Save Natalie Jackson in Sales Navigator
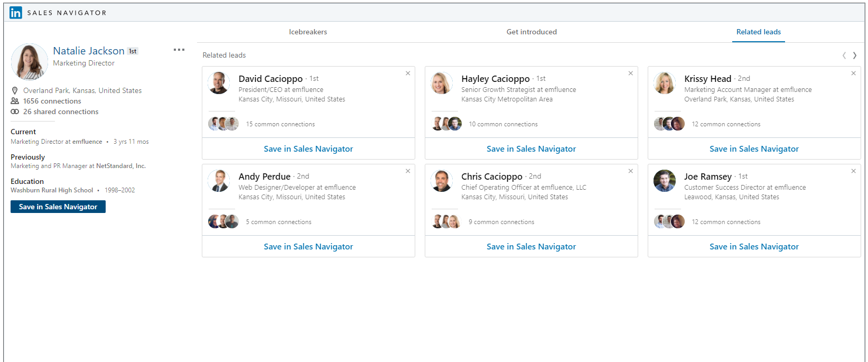This screenshot has width=868, height=362. click(58, 207)
